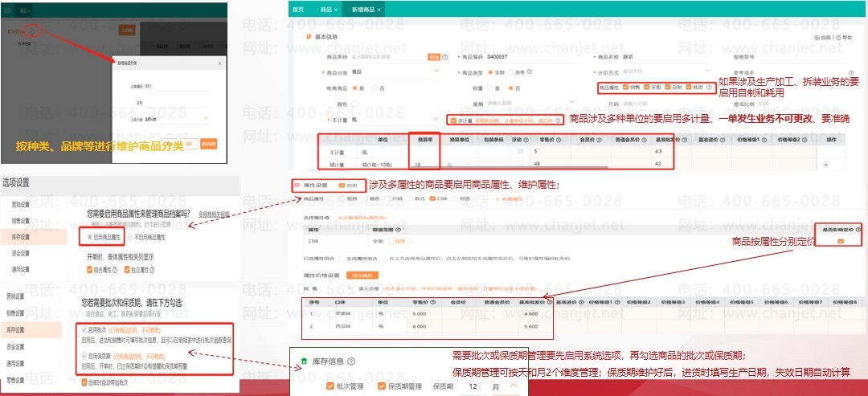
Task: Open the 视频 tutorial link
Action: [x=823, y=38]
